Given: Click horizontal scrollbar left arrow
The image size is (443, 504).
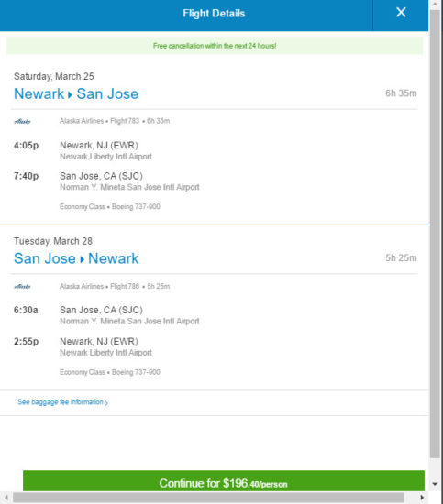Looking at the screenshot, I should (x=6, y=498).
